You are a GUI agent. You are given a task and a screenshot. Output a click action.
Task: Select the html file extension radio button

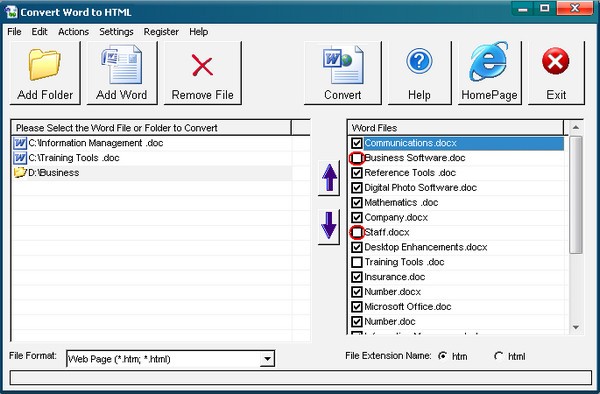point(498,356)
